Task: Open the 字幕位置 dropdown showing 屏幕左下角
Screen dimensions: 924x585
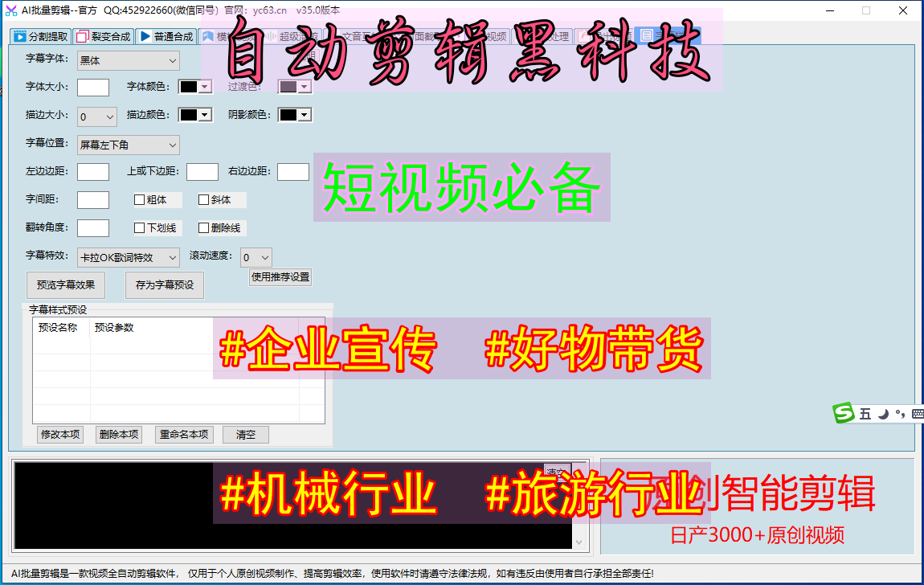Action: click(x=129, y=145)
